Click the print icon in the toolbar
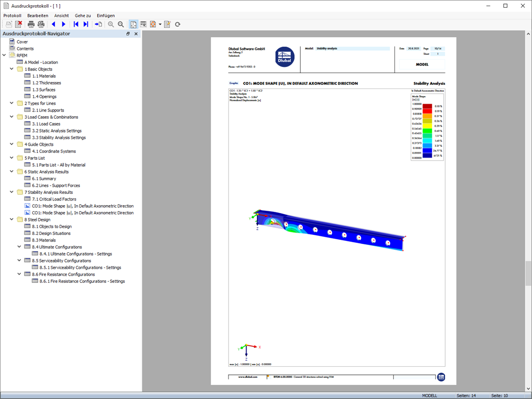The height and width of the screenshot is (399, 532). tap(31, 24)
